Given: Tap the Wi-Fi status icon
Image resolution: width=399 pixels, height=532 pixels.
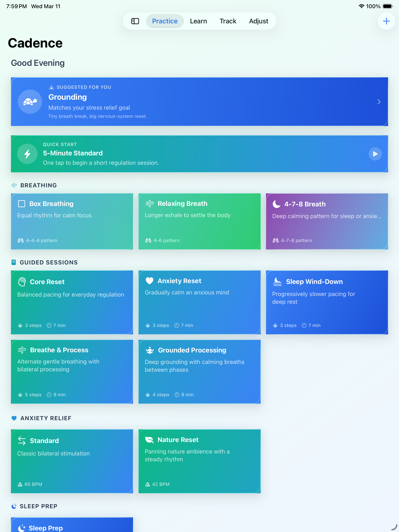Looking at the screenshot, I should (361, 6).
